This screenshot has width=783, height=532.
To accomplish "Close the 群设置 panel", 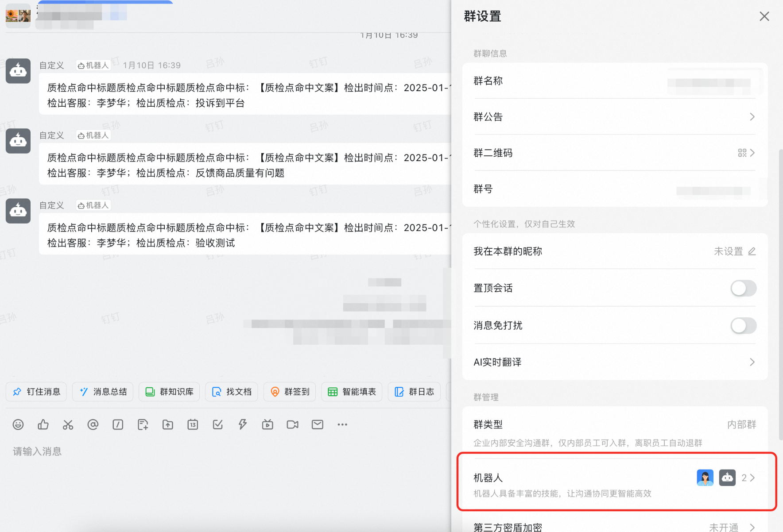I will (x=764, y=16).
